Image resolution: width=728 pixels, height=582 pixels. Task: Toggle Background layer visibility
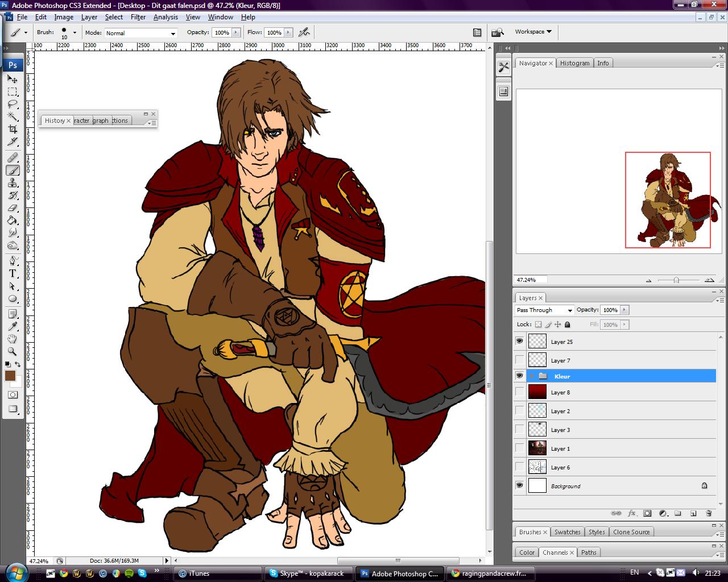(x=519, y=485)
